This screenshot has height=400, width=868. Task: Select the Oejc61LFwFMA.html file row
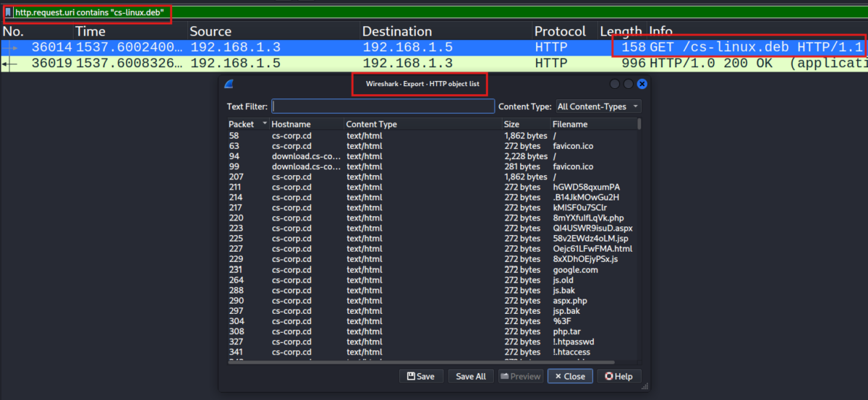[432, 249]
